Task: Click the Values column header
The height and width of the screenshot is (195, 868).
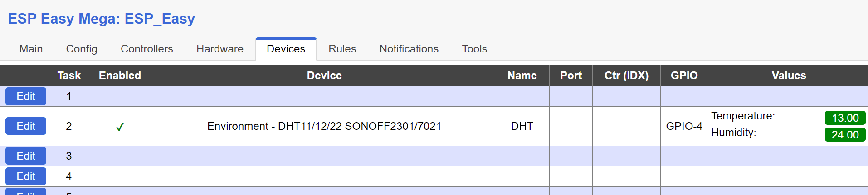Action: [x=788, y=76]
